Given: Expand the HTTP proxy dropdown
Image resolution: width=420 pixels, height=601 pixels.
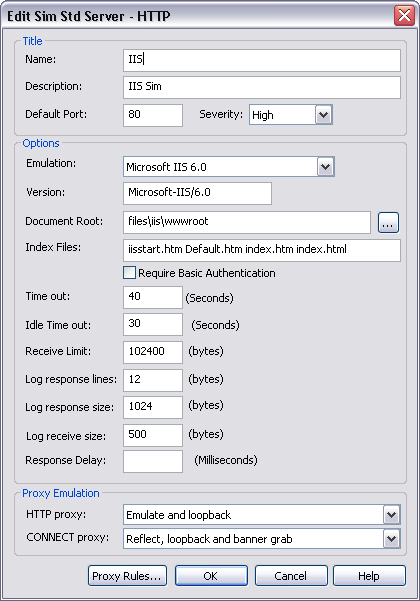Looking at the screenshot, I should point(391,515).
